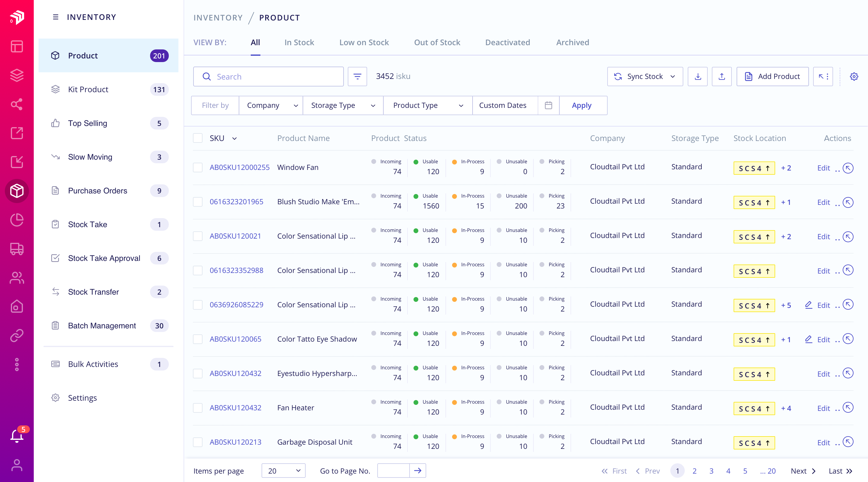
Task: Click the user profile icon at bottom
Action: pyautogui.click(x=17, y=465)
